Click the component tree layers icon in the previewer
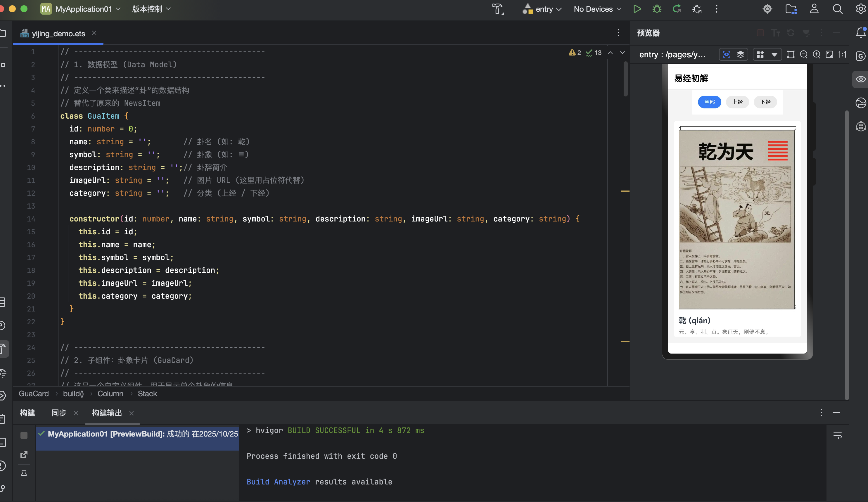868x502 pixels. 740,54
